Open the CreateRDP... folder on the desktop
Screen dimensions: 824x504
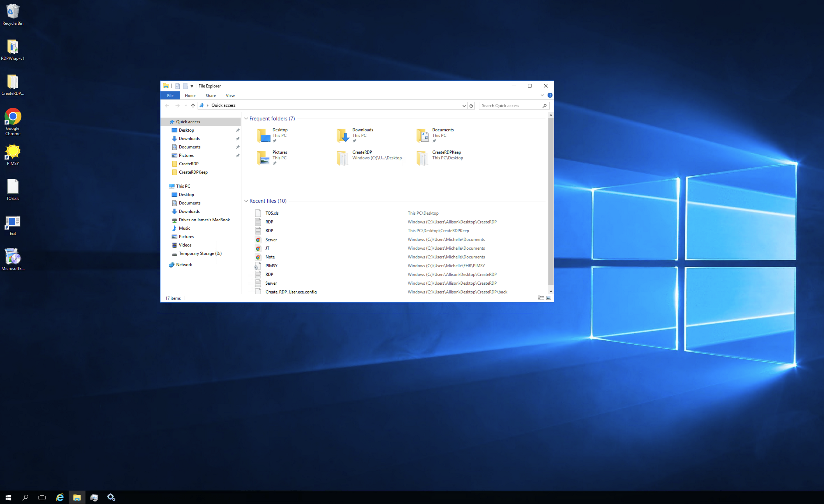13,85
